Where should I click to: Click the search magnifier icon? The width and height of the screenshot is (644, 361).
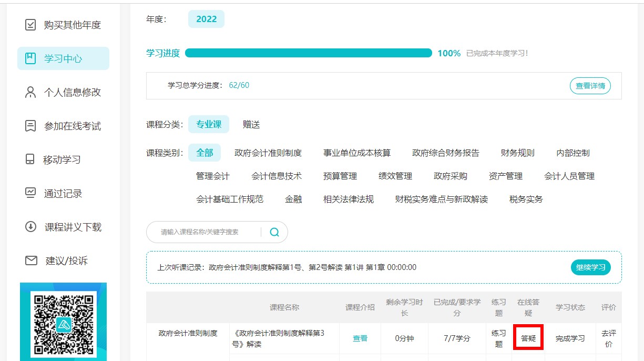click(x=274, y=232)
